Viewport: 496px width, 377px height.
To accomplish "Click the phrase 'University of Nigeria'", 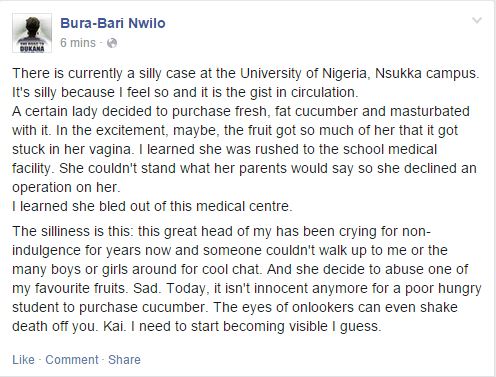I will point(303,73).
